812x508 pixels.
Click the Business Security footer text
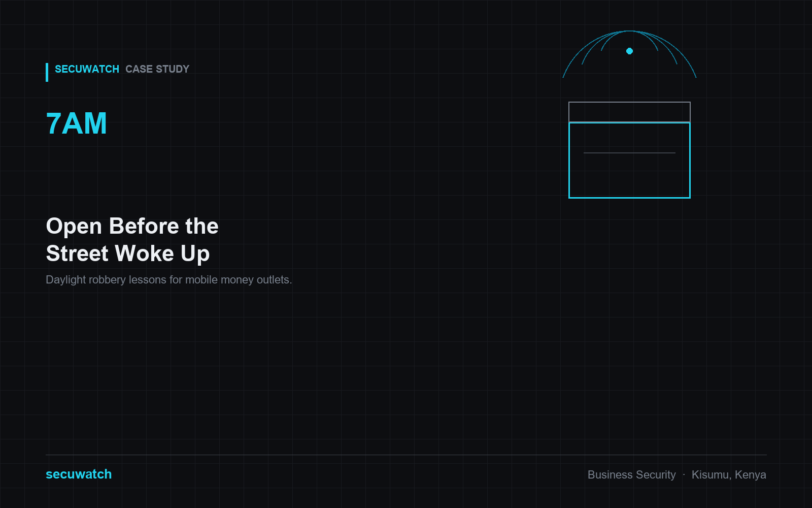pos(632,474)
